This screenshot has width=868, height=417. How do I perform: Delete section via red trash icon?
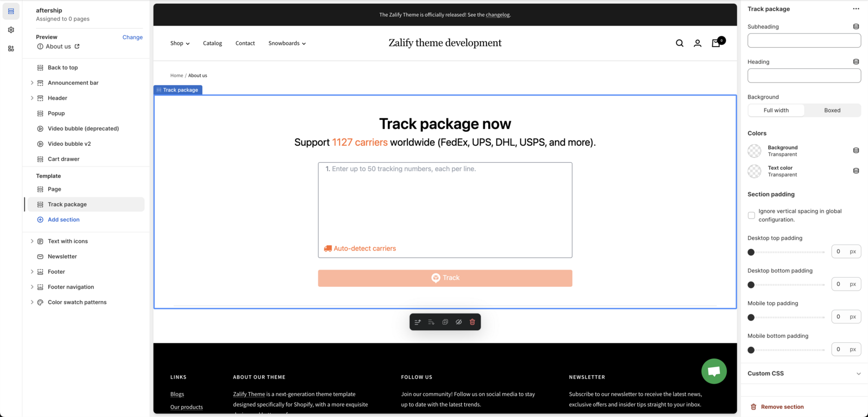click(x=472, y=322)
